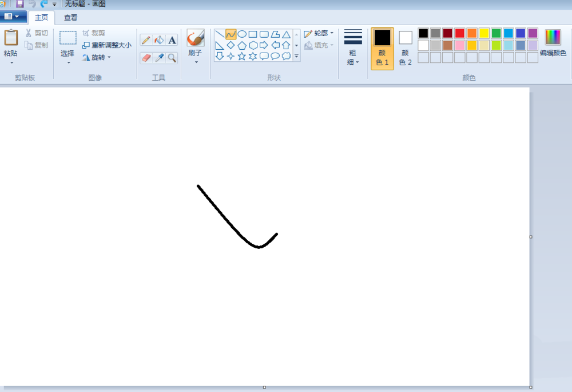Click the 粘贴 paste button
Screen dimensions: 572x392
coord(11,43)
